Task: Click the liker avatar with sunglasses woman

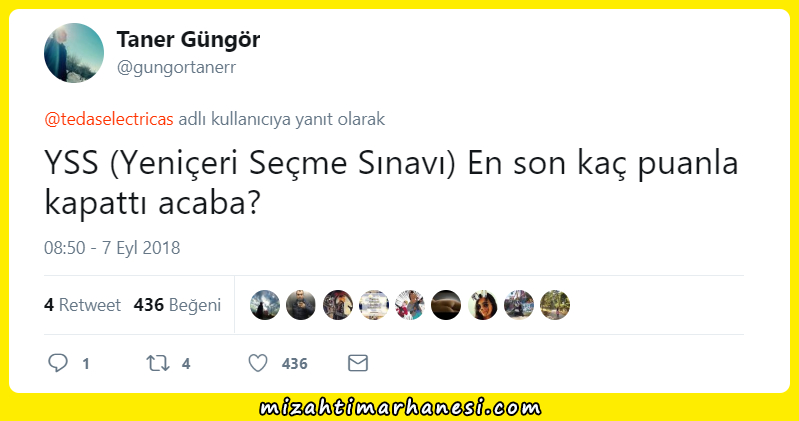Action: pyautogui.click(x=483, y=305)
